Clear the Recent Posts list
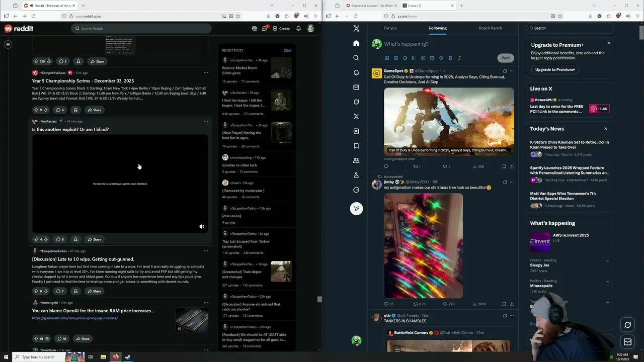644x362 pixels. tap(287, 50)
